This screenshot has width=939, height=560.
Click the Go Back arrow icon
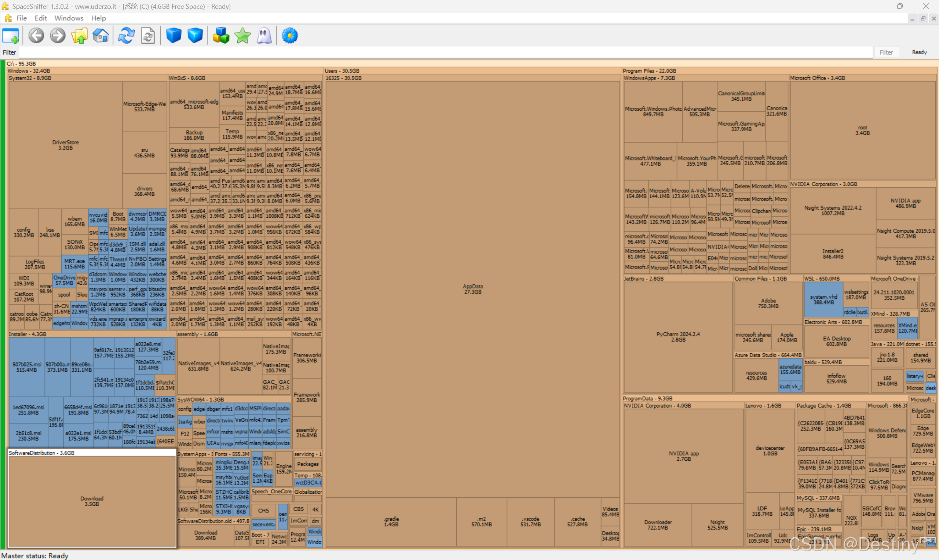[x=36, y=36]
